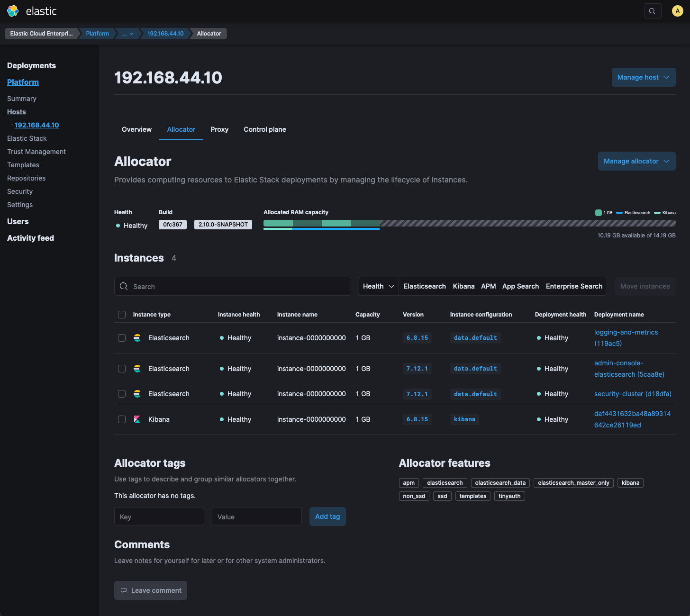Click the 2.10.0-SNAPSHOT build badge

(x=223, y=225)
